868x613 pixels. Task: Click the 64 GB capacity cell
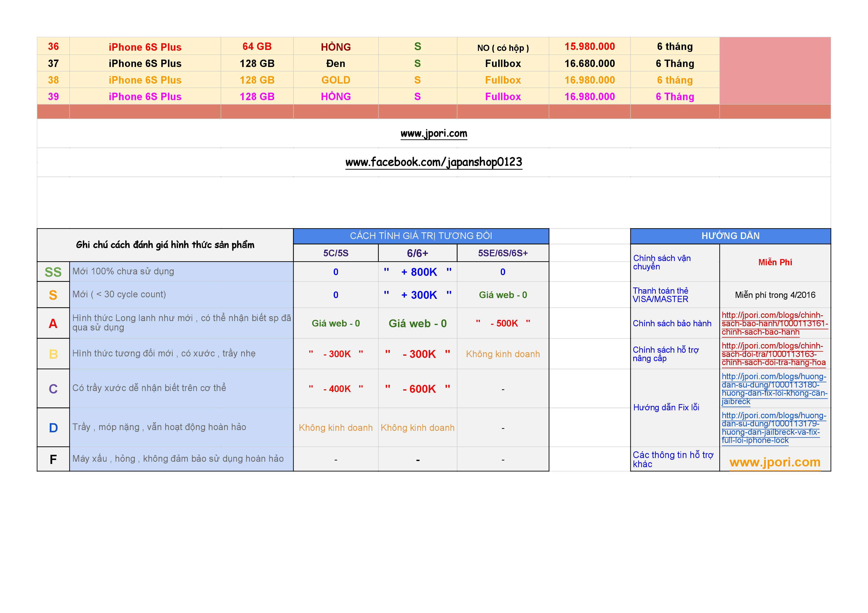(x=257, y=46)
